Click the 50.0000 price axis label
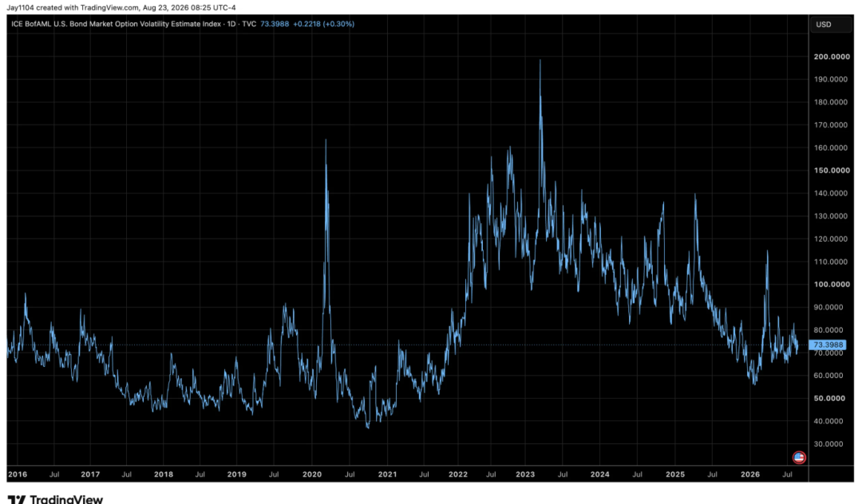The image size is (862, 504). 831,398
